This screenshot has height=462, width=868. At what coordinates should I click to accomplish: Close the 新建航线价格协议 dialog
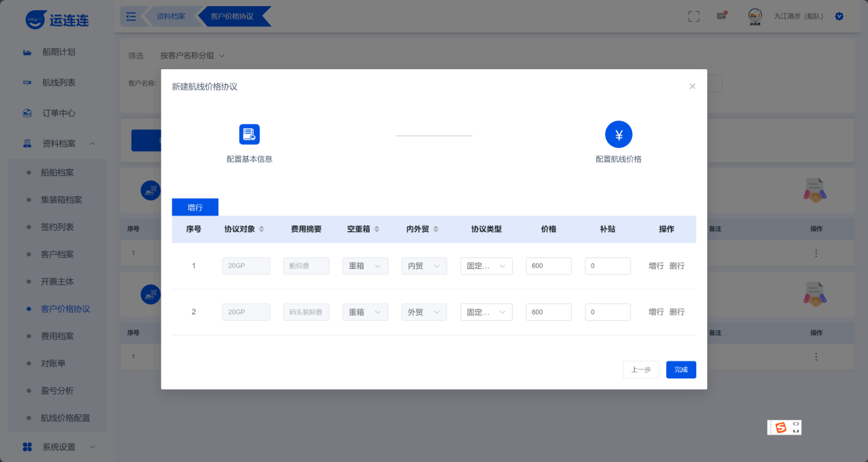click(692, 86)
